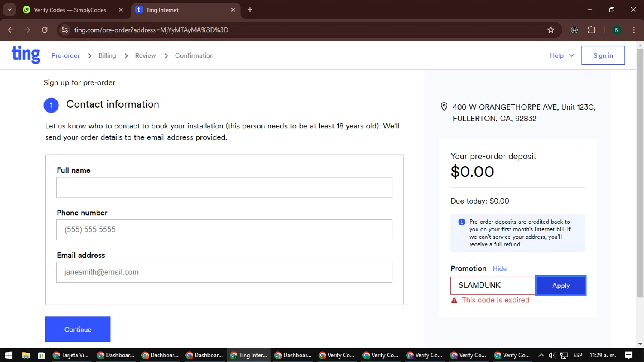The height and width of the screenshot is (362, 644).
Task: Open the Windows Start menu
Action: pos(9,355)
